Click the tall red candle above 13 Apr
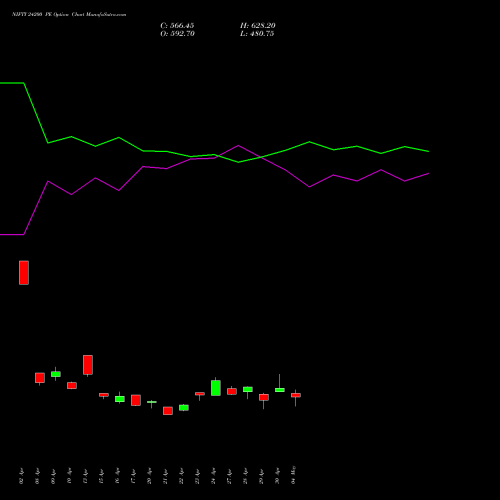 (88, 365)
